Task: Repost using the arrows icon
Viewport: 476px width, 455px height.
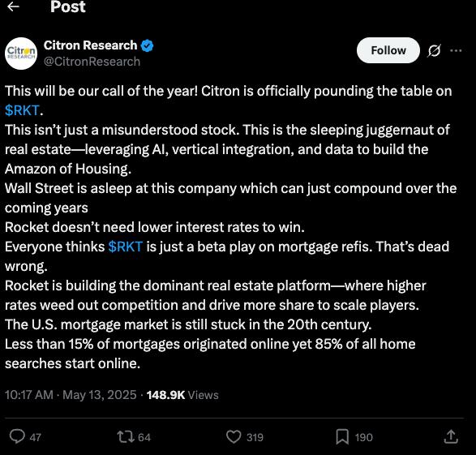Action: [126, 437]
